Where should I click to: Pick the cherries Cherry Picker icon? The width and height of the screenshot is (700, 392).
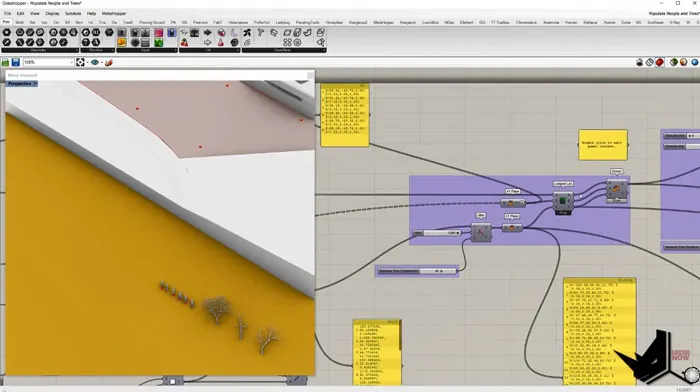click(x=184, y=42)
